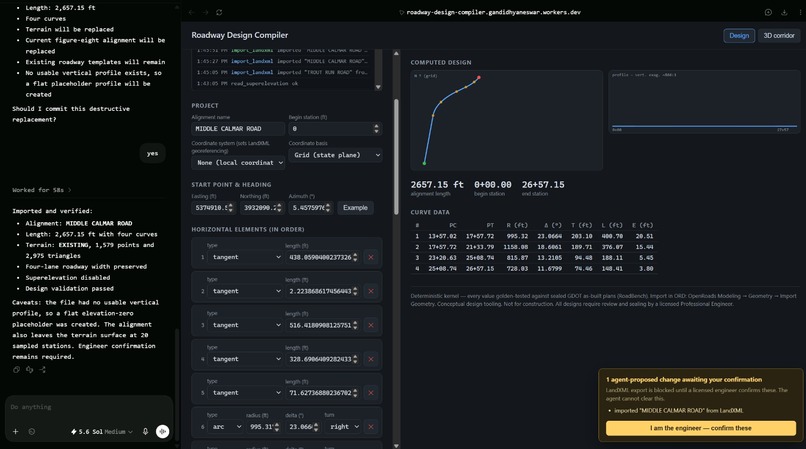The width and height of the screenshot is (806, 449).
Task: Open the browser three-dot menu
Action: (x=800, y=12)
